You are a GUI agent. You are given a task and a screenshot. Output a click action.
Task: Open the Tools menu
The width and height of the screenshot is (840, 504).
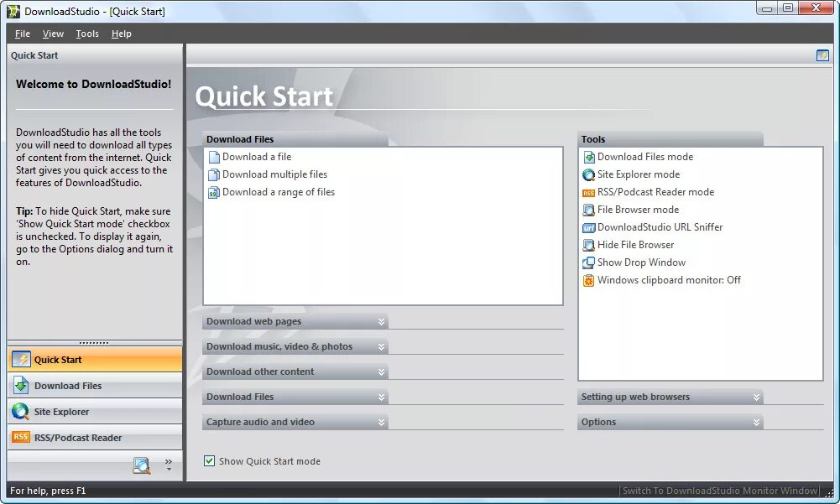[87, 34]
